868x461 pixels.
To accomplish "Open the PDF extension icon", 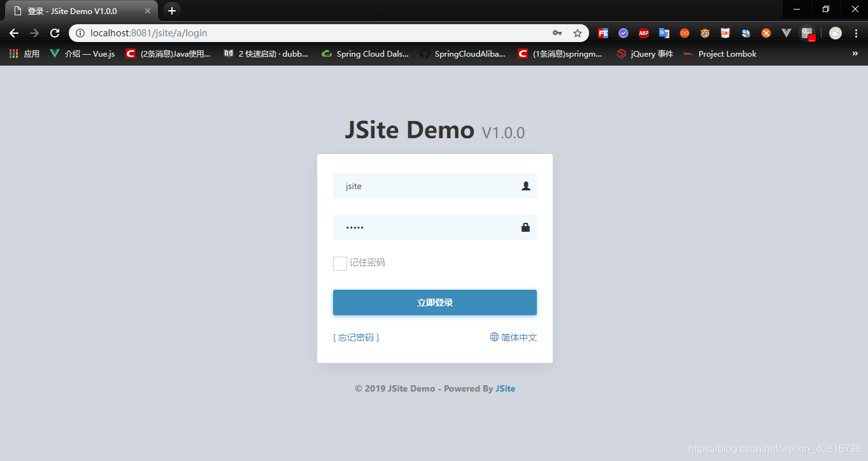I will tap(725, 33).
